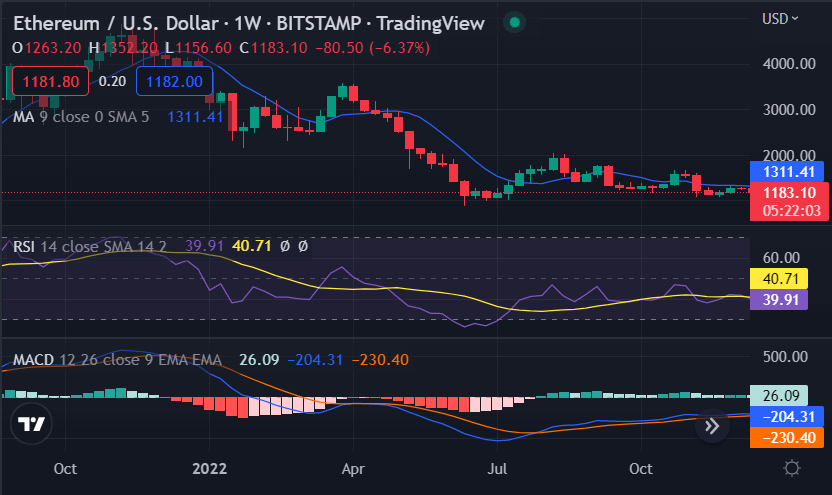Jump to latest bar double-arrow button
This screenshot has height=495, width=832.
[712, 425]
